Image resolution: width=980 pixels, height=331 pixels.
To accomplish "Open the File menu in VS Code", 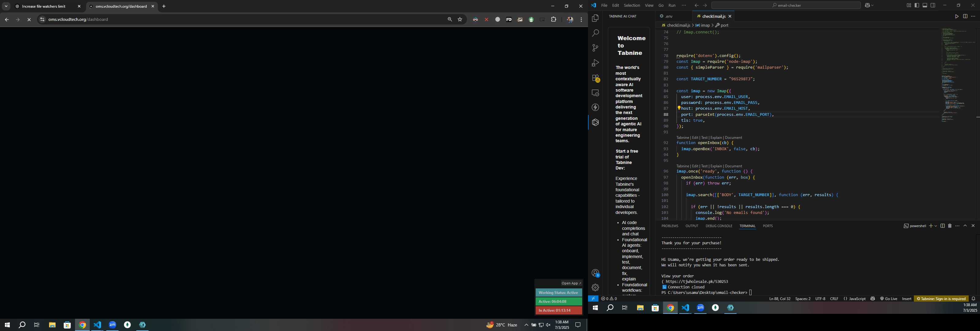I will [604, 5].
